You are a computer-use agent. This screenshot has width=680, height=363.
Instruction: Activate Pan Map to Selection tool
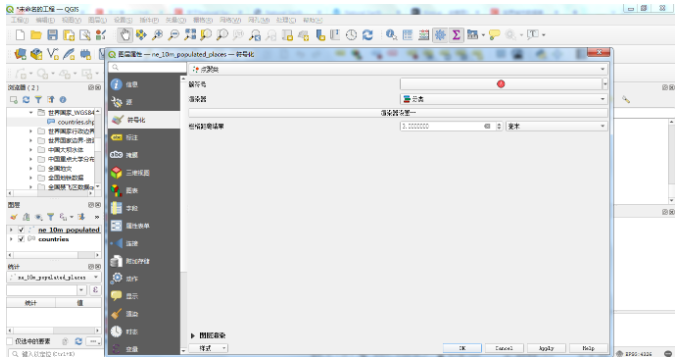tap(141, 35)
